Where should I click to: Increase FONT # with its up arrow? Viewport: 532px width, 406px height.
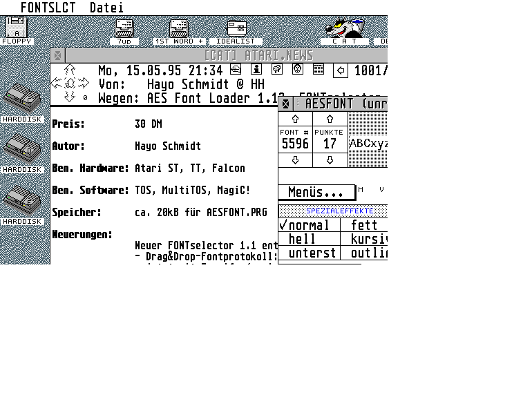click(295, 119)
